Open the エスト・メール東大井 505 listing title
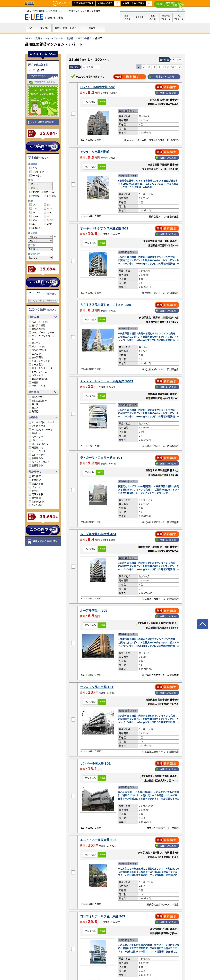Viewport: 210px width, 980px height. tap(98, 840)
